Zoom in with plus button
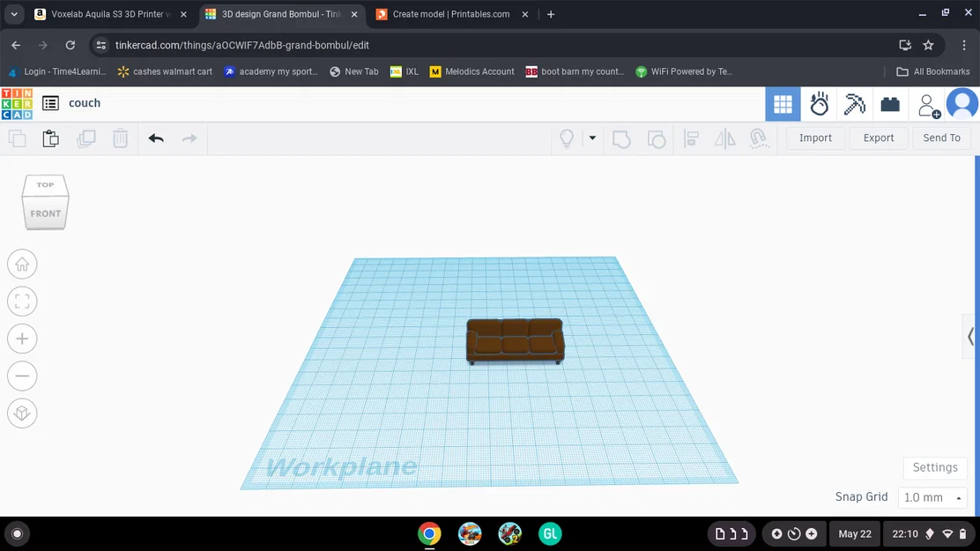The width and height of the screenshot is (980, 551). pos(22,339)
